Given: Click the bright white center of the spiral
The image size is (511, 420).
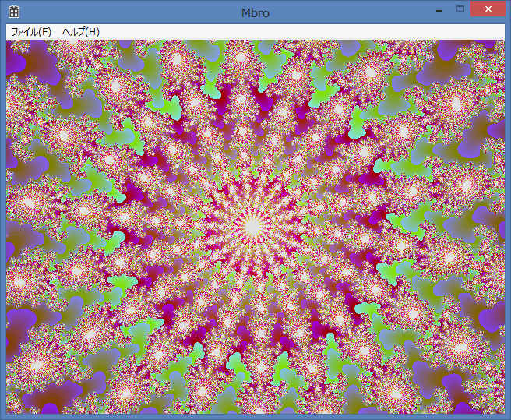Looking at the screenshot, I should coord(252,226).
